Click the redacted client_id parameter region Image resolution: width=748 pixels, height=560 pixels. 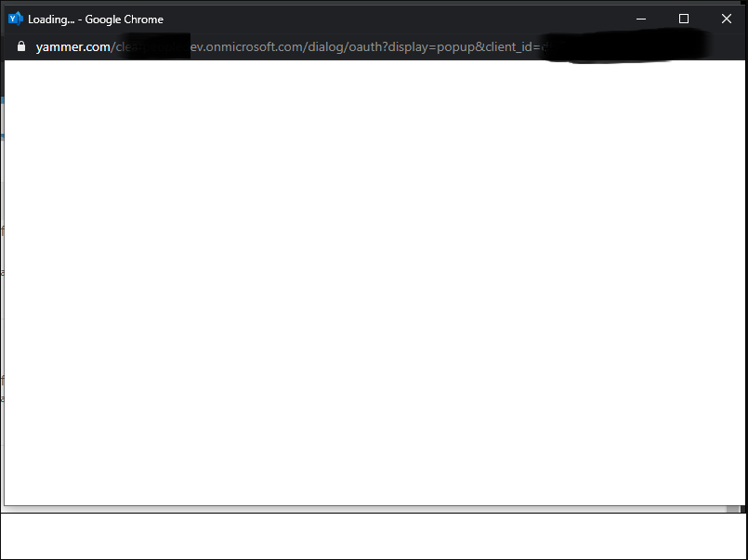pos(613,46)
